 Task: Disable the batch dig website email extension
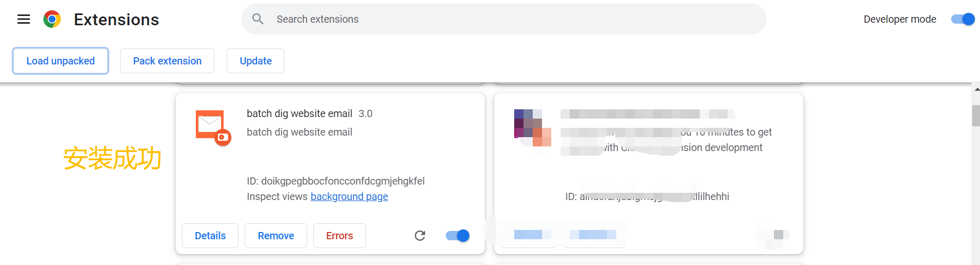pos(458,236)
